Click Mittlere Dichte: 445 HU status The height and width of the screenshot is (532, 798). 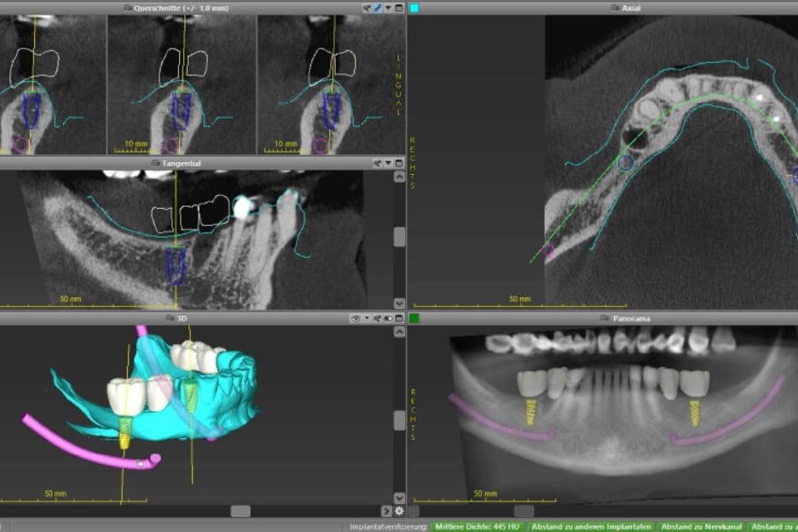[477, 526]
